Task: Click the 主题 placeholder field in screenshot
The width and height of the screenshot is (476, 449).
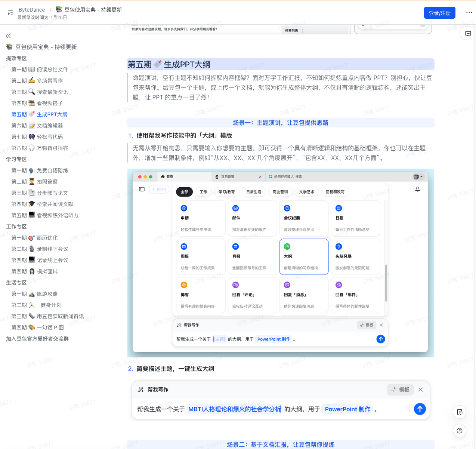Action: 219,339
